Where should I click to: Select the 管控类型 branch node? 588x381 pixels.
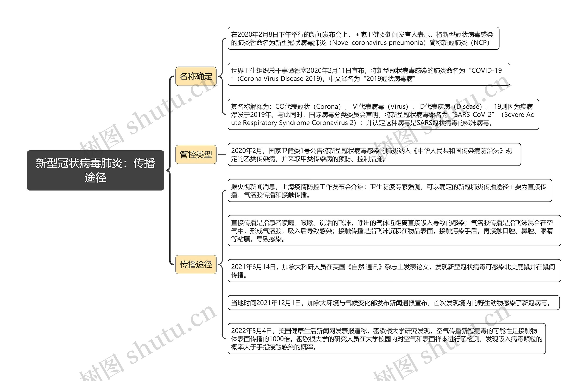coord(196,154)
